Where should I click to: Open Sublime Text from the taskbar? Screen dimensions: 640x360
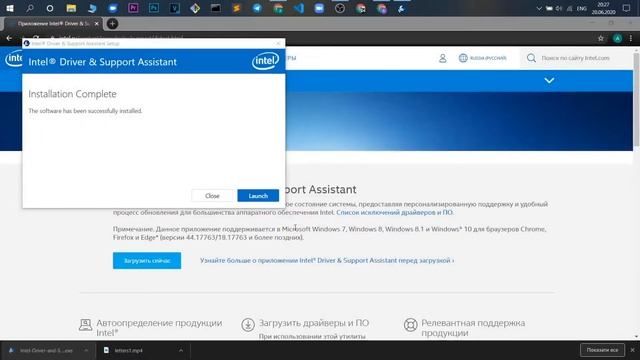tap(236, 8)
